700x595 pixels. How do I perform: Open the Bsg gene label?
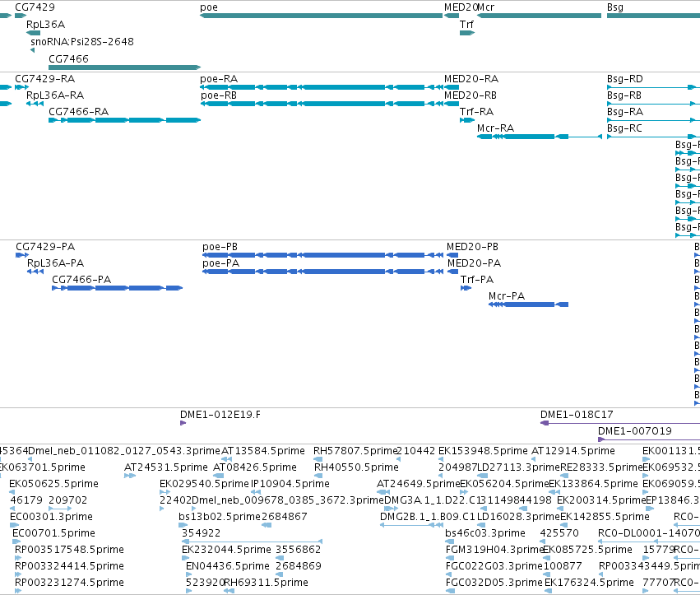(x=615, y=7)
